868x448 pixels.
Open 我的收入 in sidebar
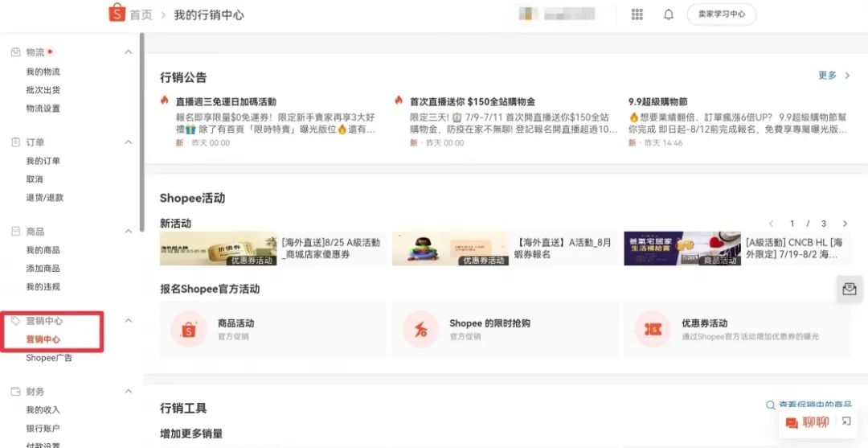coord(43,410)
